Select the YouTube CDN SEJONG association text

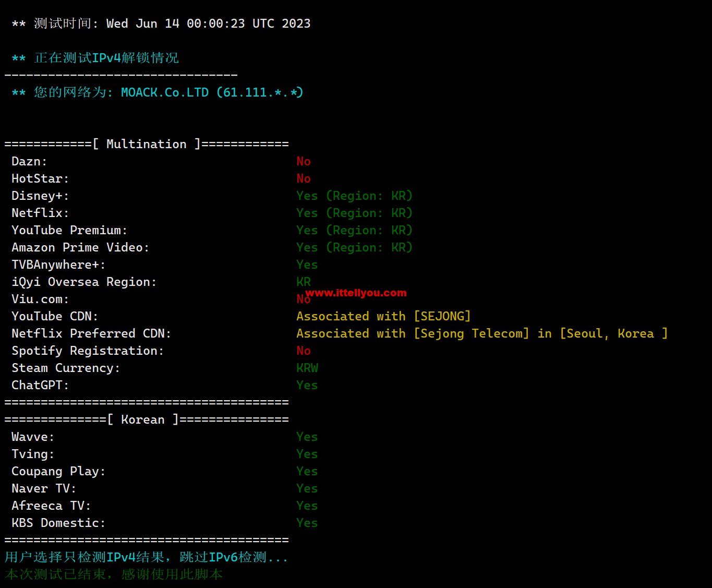(383, 316)
